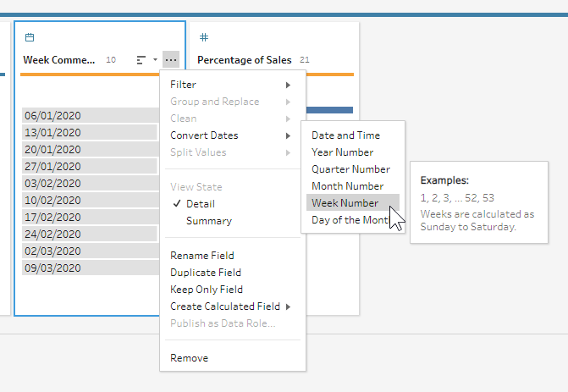The image size is (568, 392).
Task: Choose Date and Time conversion
Action: 345,135
